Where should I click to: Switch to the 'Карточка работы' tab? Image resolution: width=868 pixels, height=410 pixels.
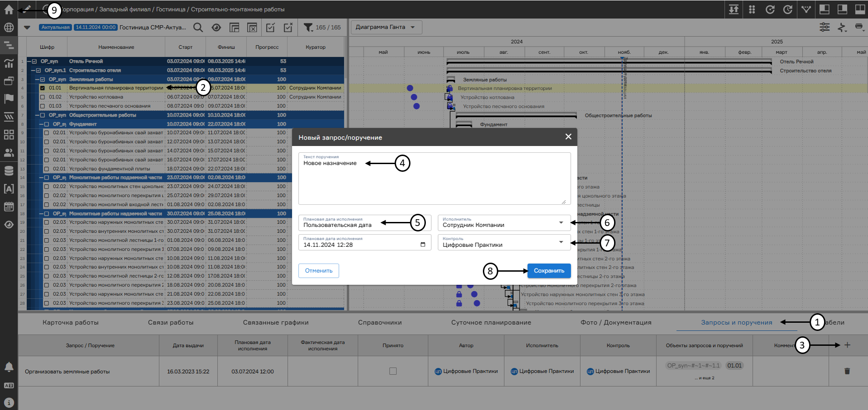point(71,322)
